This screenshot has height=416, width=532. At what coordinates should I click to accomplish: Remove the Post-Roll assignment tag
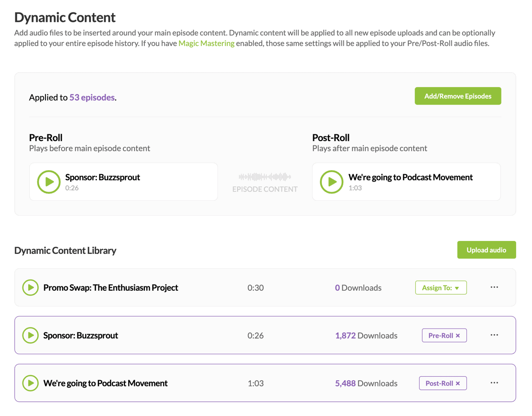pyautogui.click(x=458, y=383)
